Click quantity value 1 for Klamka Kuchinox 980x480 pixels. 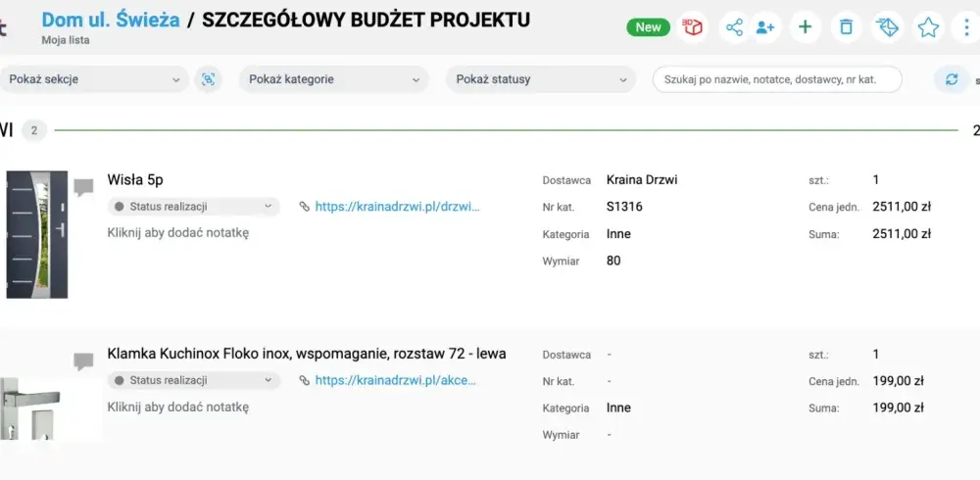(876, 355)
